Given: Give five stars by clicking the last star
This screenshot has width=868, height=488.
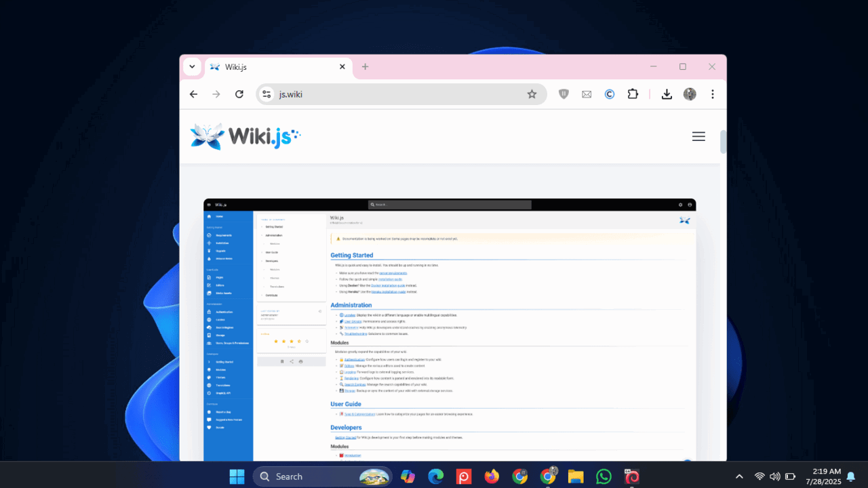Looking at the screenshot, I should tap(307, 341).
